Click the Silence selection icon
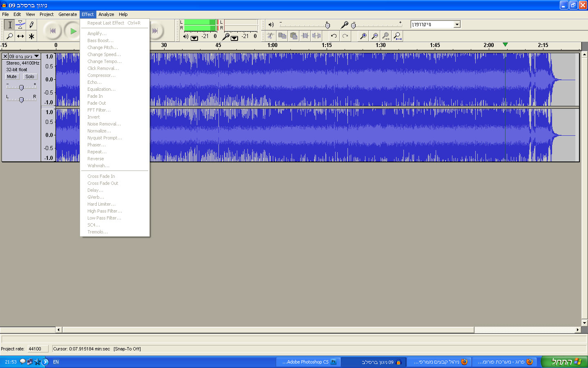The width and height of the screenshot is (588, 368). 316,36
